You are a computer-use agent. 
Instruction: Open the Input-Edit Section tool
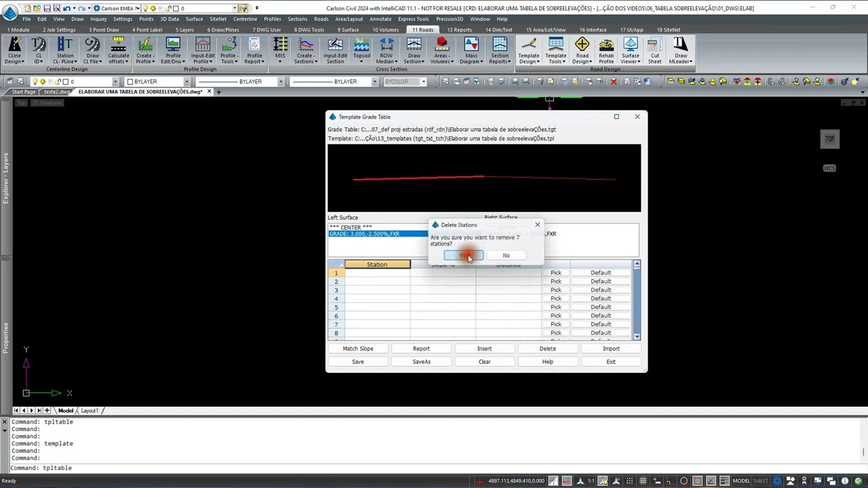pyautogui.click(x=335, y=51)
